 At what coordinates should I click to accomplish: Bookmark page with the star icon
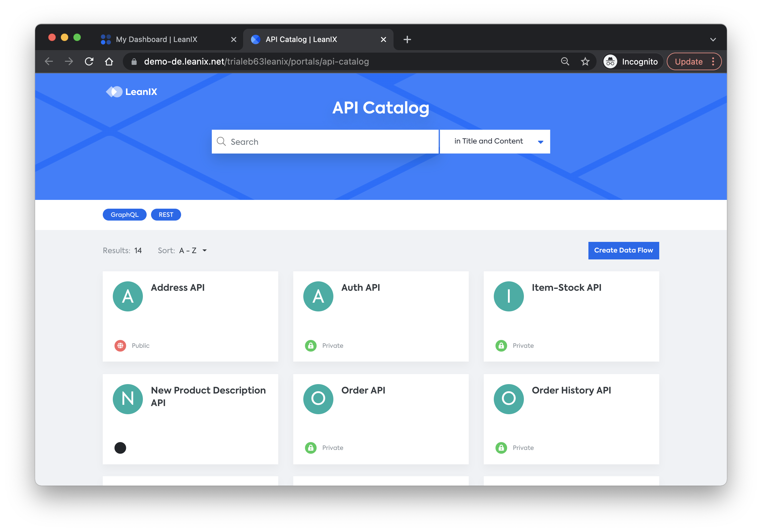[585, 61]
